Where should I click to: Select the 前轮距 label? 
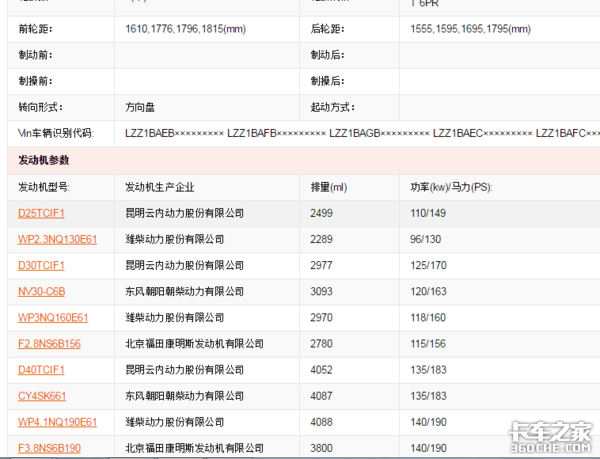coord(36,29)
